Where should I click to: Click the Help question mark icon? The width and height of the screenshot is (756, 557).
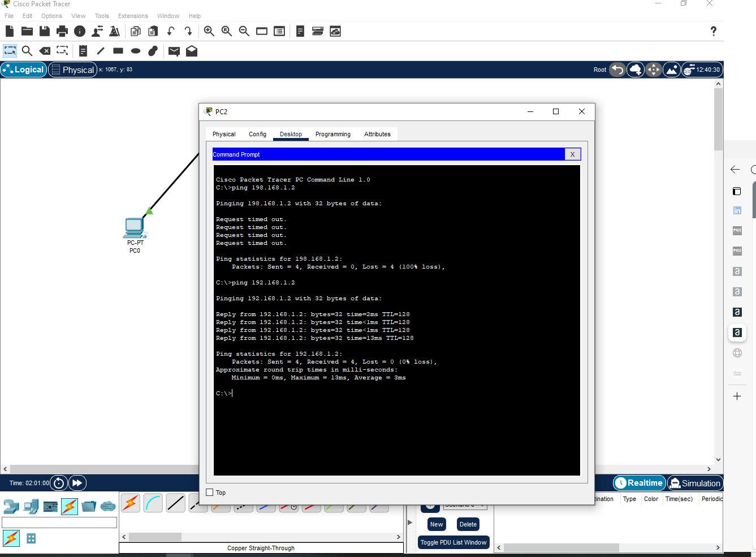tap(714, 31)
